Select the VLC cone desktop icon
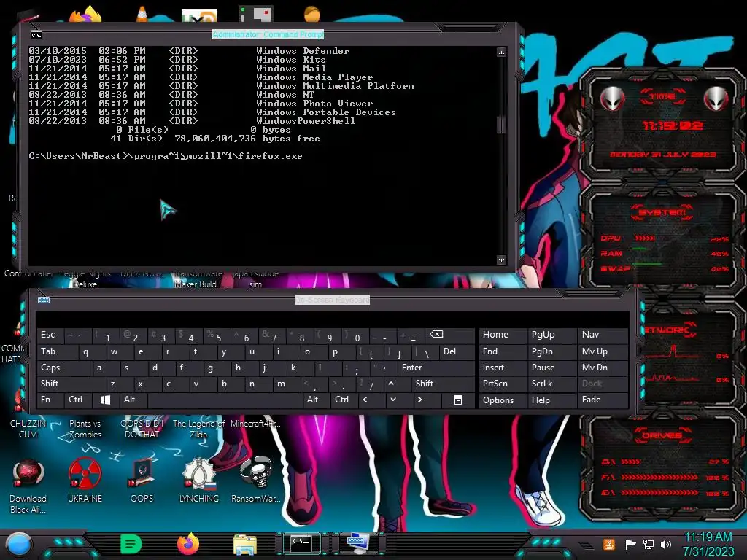This screenshot has height=560, width=747. (142, 15)
